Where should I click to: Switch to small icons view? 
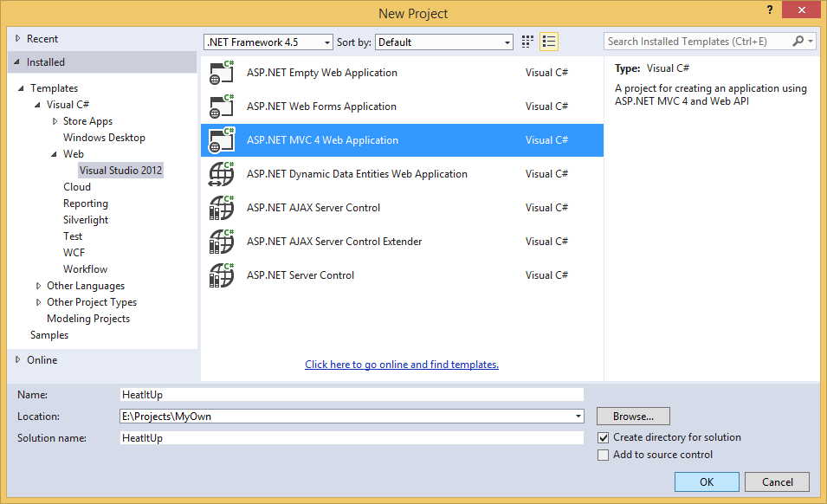click(x=527, y=42)
